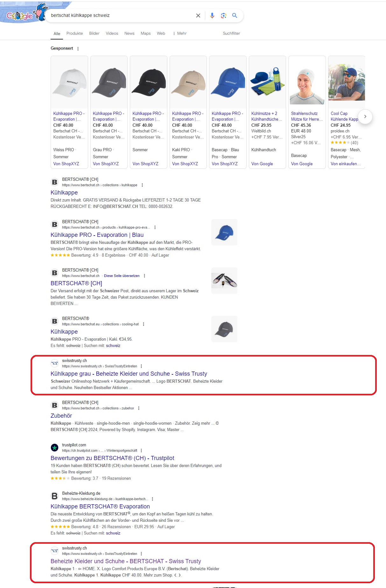Open Beheizte Kleider und Schuhe - BERTSCHAT result
This screenshot has height=588, width=386.
click(x=126, y=561)
